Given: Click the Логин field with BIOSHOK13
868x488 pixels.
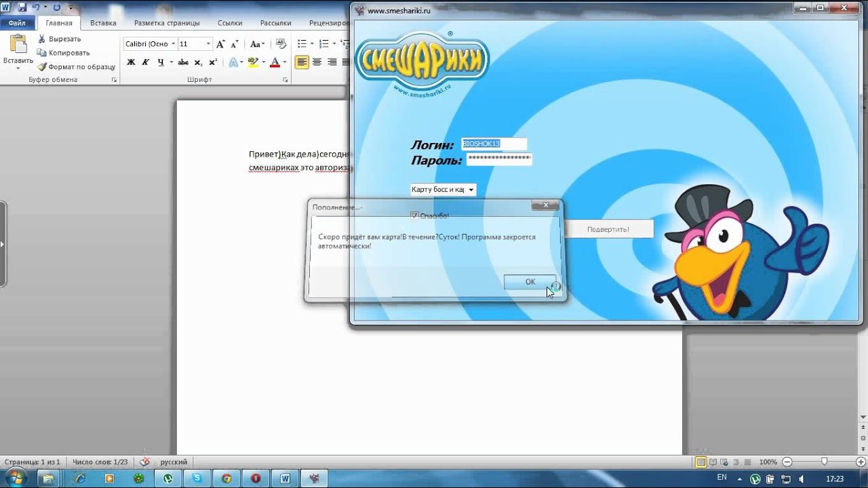Looking at the screenshot, I should pyautogui.click(x=494, y=144).
